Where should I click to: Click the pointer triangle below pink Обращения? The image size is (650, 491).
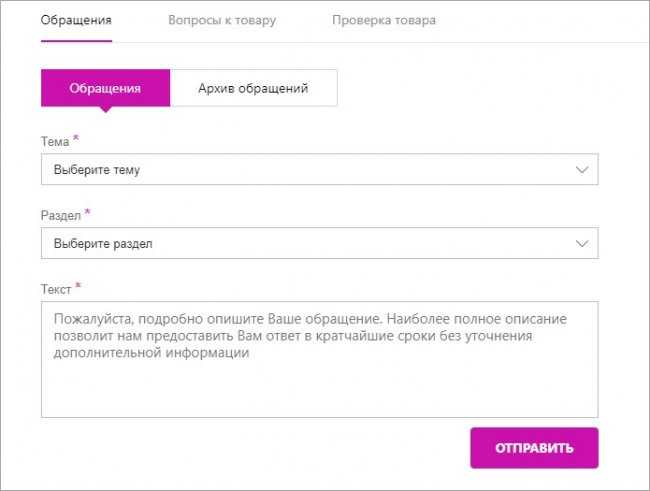106,109
